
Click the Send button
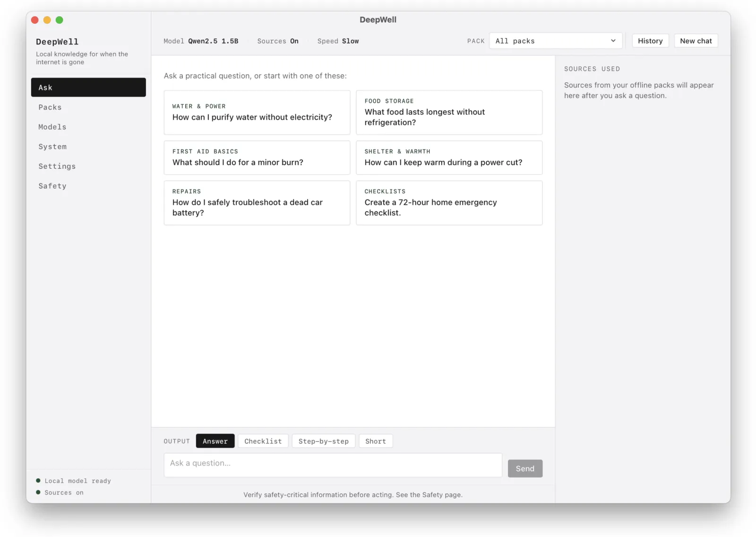click(x=525, y=468)
